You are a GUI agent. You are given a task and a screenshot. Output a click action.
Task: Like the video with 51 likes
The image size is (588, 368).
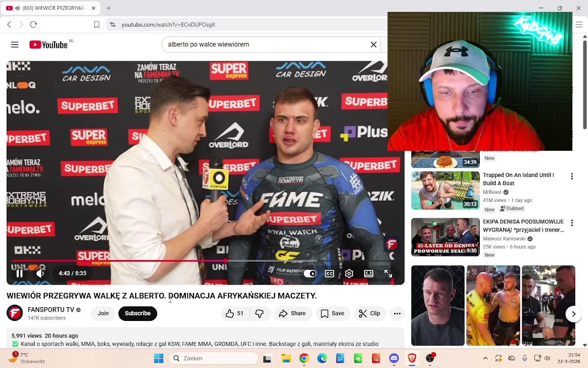tap(235, 313)
